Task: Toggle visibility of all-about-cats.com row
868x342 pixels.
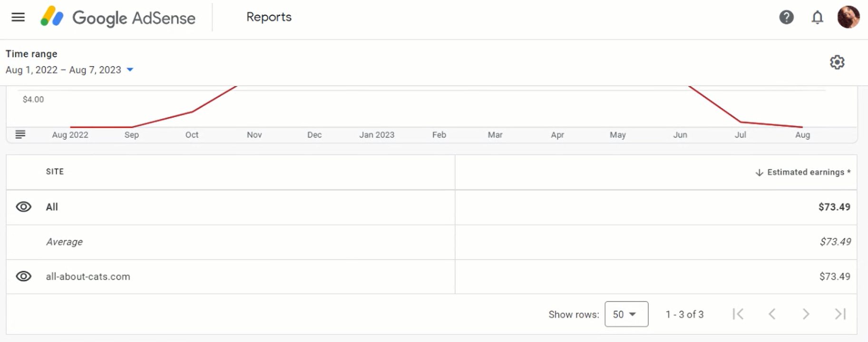Action: pyautogui.click(x=24, y=276)
